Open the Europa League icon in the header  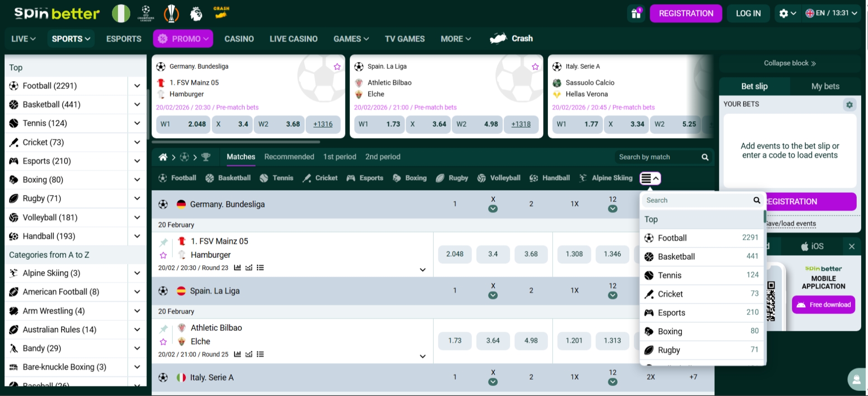[171, 14]
